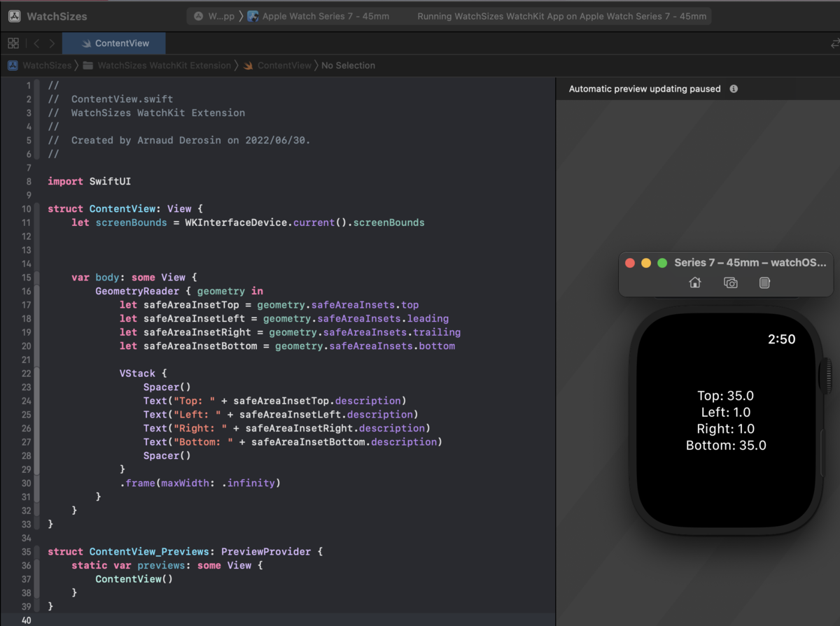Choose Apple Watch Series 7 - 45mm destination
Screen dimensions: 840x626
tap(318, 16)
